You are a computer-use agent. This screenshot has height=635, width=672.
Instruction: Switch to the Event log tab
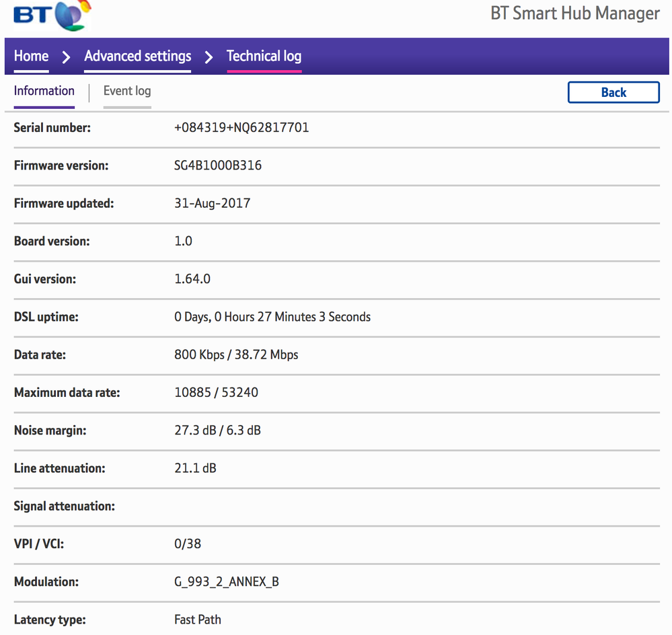[x=127, y=91]
